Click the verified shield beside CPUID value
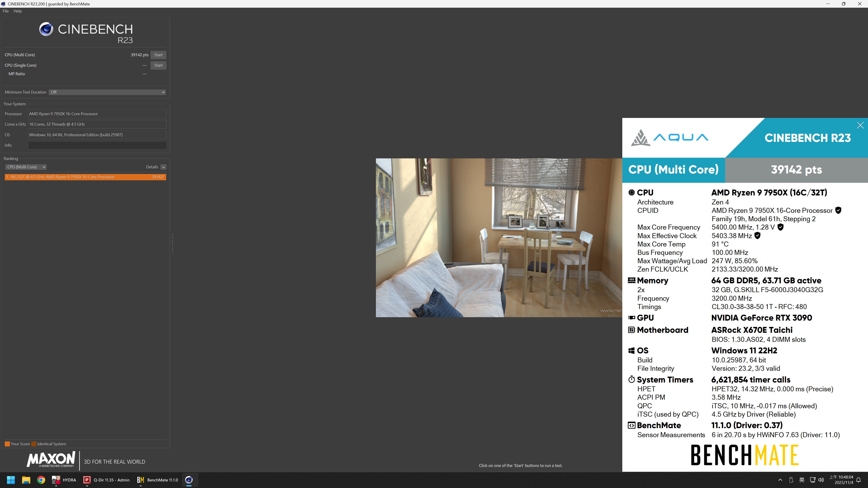Screen dimensions: 868x488 point(838,211)
